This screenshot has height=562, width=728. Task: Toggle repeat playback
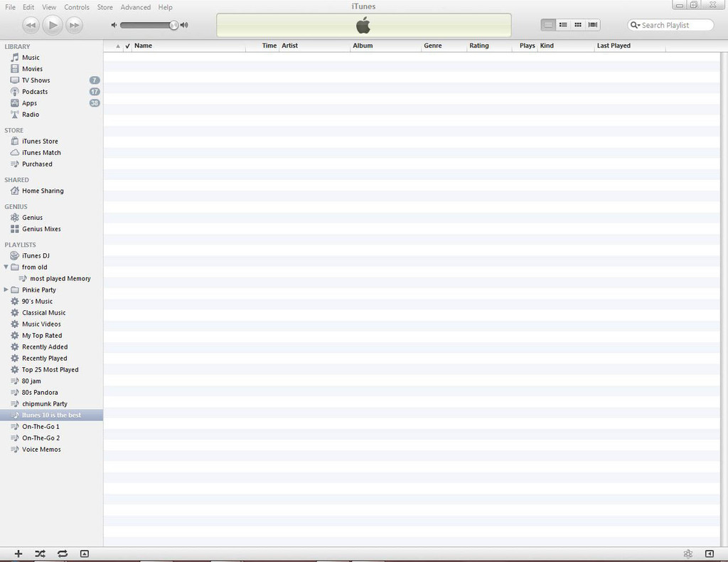pos(63,553)
